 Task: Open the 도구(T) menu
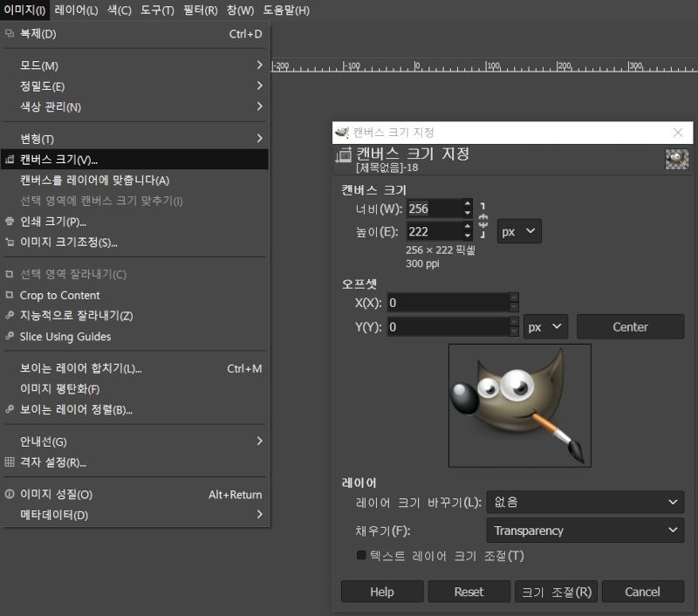pyautogui.click(x=157, y=10)
